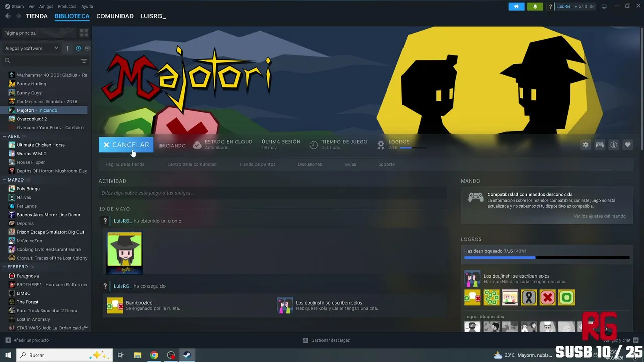Click the cloud status icon
Viewport: 644px width, 362px height.
(197, 145)
